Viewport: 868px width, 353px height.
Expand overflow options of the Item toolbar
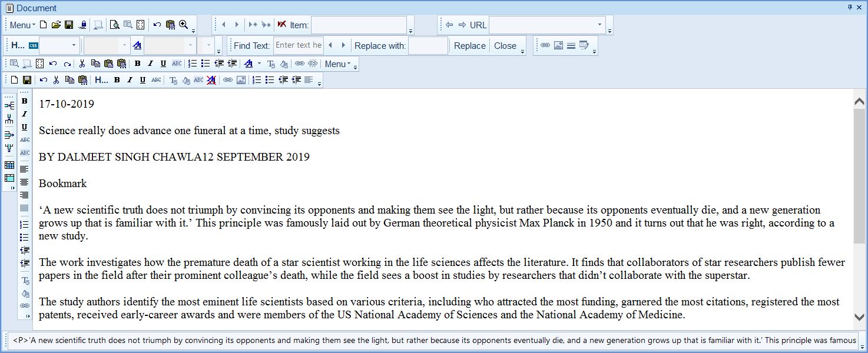pos(410,32)
